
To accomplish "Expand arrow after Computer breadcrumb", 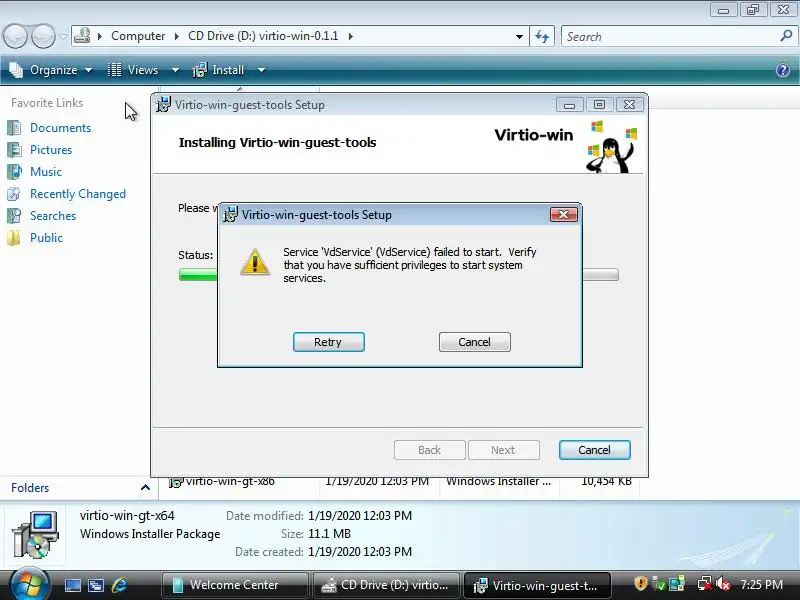I will 177,36.
